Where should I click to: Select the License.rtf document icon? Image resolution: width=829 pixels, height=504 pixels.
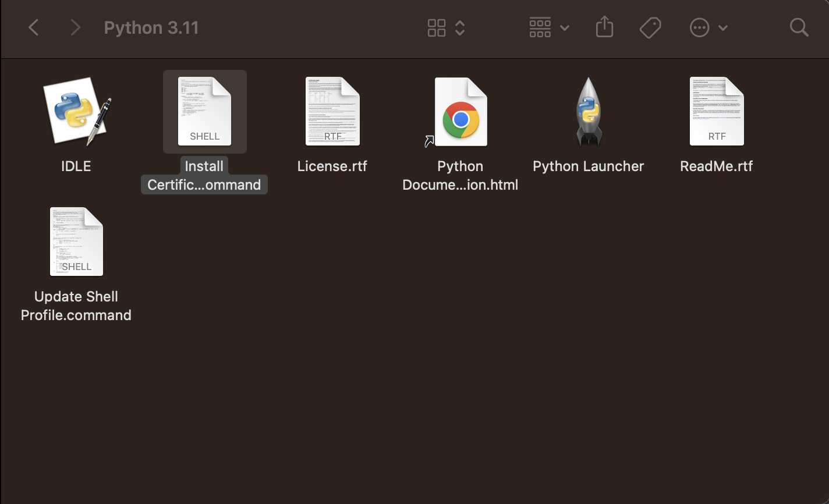point(332,111)
